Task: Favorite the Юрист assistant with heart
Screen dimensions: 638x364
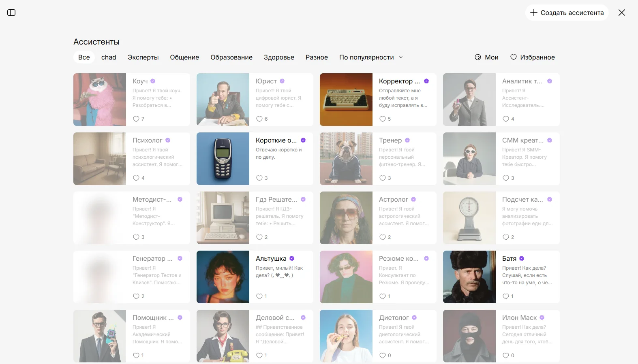Action: 259,119
